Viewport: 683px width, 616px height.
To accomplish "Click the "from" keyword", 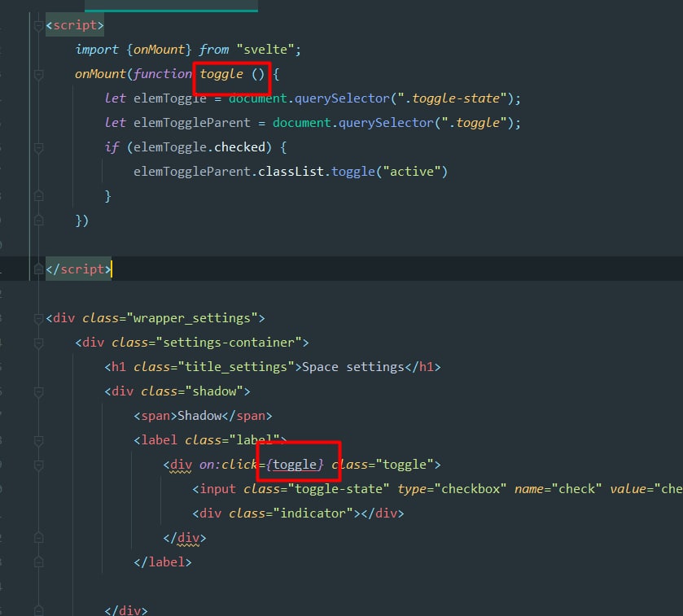I will tap(214, 50).
